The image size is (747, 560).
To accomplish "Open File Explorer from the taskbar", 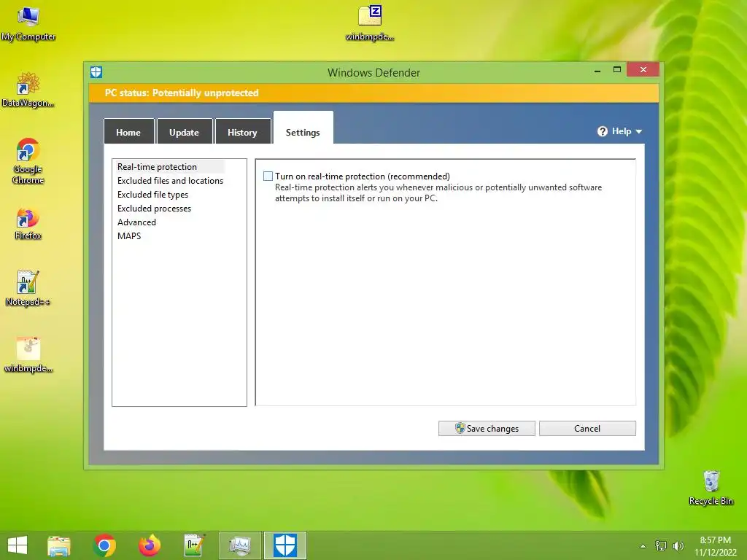I will (59, 545).
